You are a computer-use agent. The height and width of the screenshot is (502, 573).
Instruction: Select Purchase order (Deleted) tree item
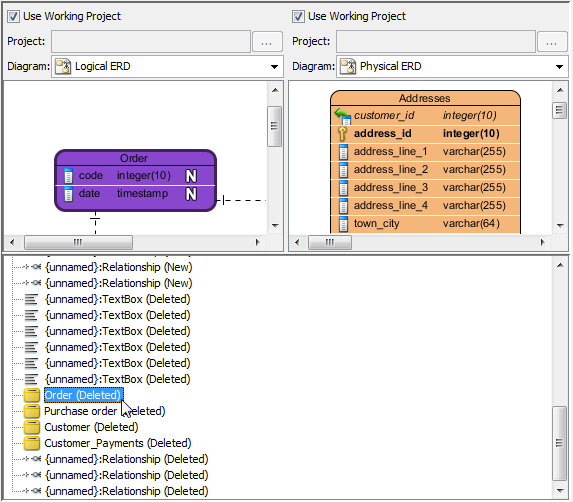click(105, 411)
